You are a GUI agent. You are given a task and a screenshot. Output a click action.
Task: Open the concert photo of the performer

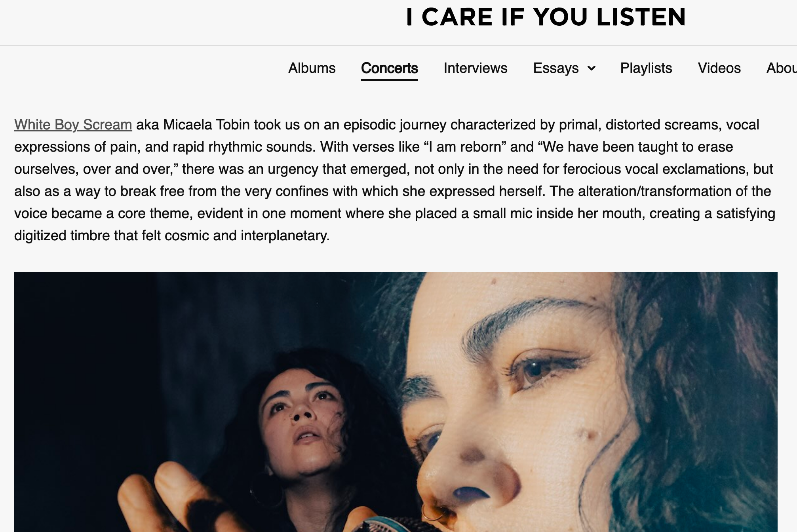[396, 402]
